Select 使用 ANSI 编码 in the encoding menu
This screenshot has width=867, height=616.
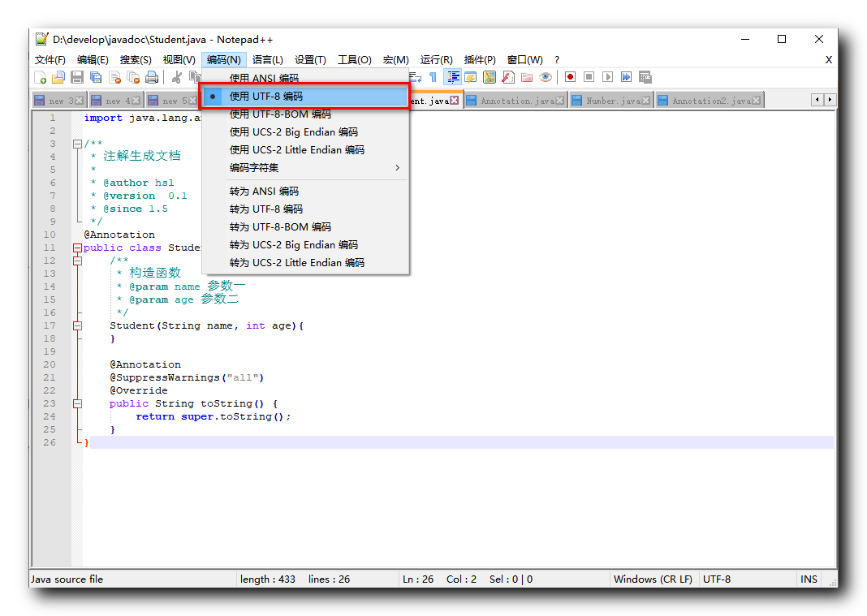(x=304, y=78)
